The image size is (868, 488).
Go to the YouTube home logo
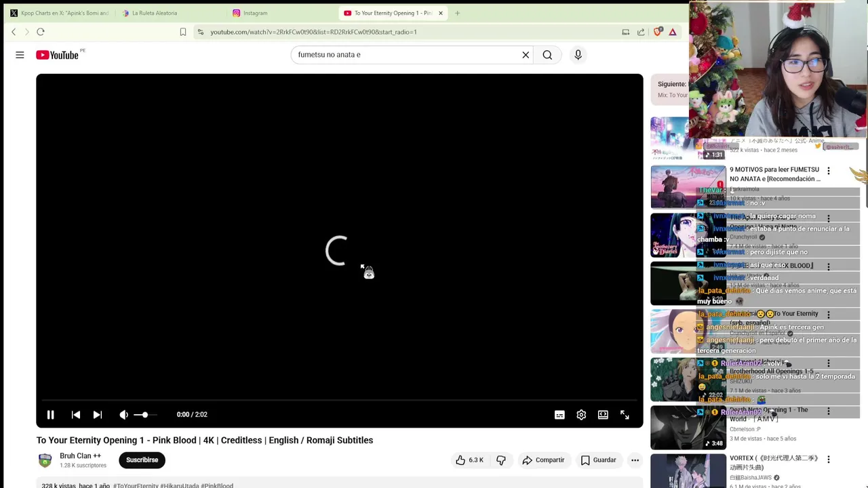57,55
